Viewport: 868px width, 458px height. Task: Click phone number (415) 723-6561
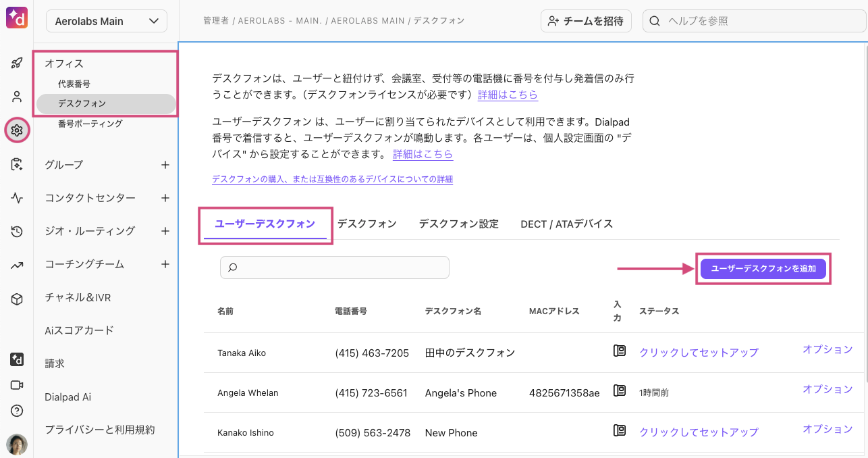pyautogui.click(x=371, y=392)
